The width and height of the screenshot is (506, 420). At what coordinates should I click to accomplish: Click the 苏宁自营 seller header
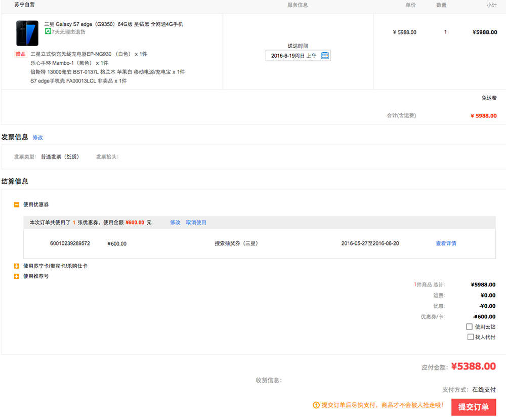(24, 5)
